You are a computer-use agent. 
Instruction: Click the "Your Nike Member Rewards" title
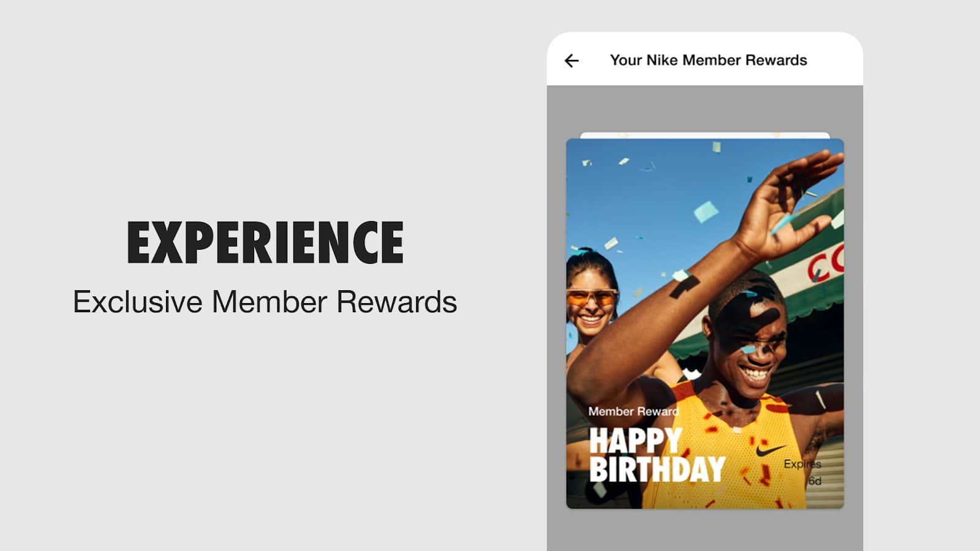(x=708, y=60)
